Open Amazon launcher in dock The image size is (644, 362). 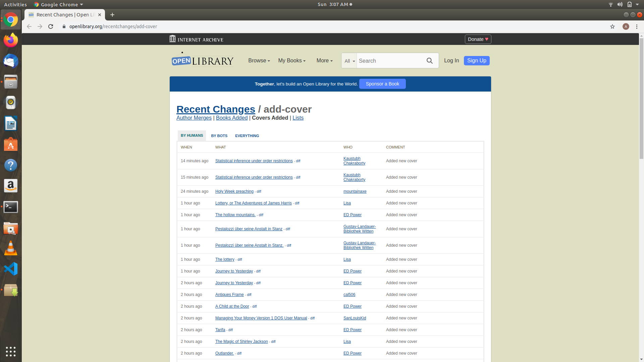click(11, 186)
